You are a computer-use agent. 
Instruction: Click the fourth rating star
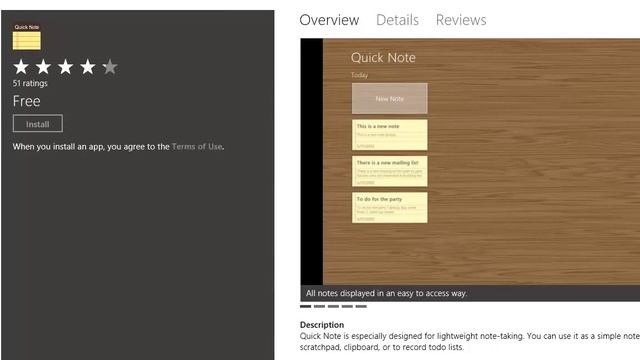tap(87, 67)
